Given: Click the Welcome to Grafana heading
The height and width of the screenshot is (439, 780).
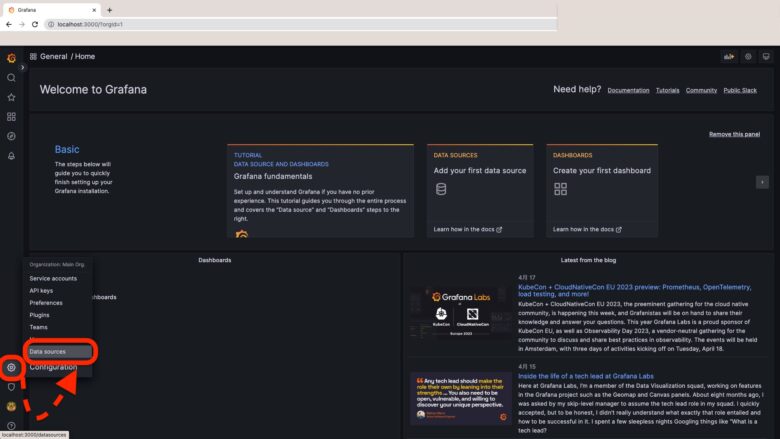Looking at the screenshot, I should (x=93, y=89).
